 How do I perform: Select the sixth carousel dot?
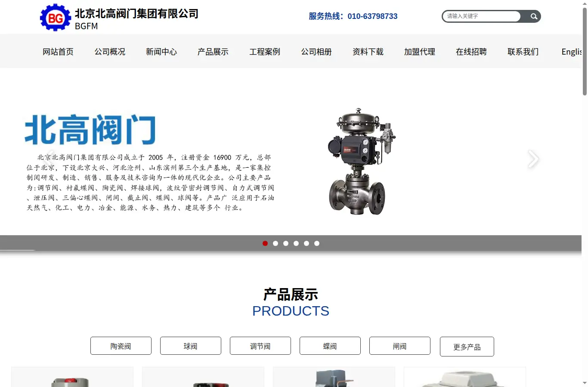coord(317,243)
